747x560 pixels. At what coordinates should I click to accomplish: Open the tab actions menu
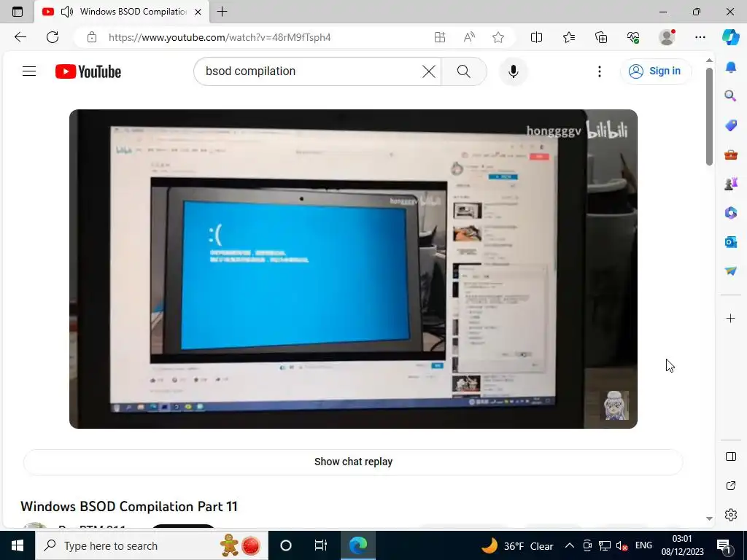(18, 12)
